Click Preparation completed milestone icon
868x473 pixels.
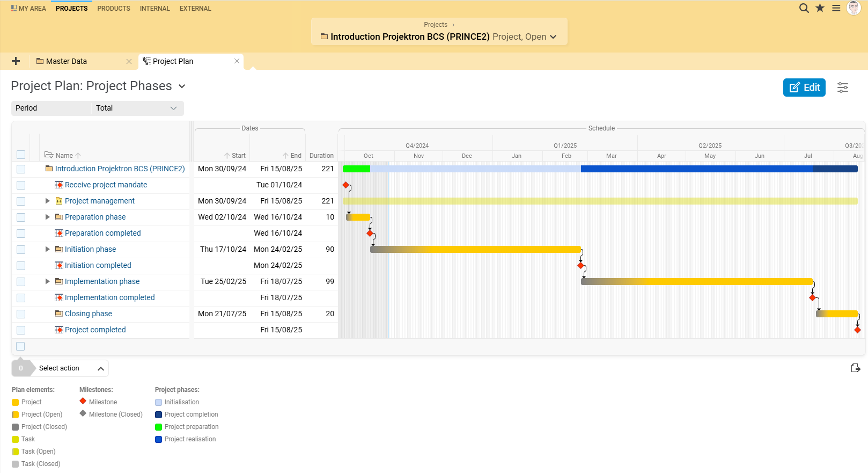tap(59, 233)
